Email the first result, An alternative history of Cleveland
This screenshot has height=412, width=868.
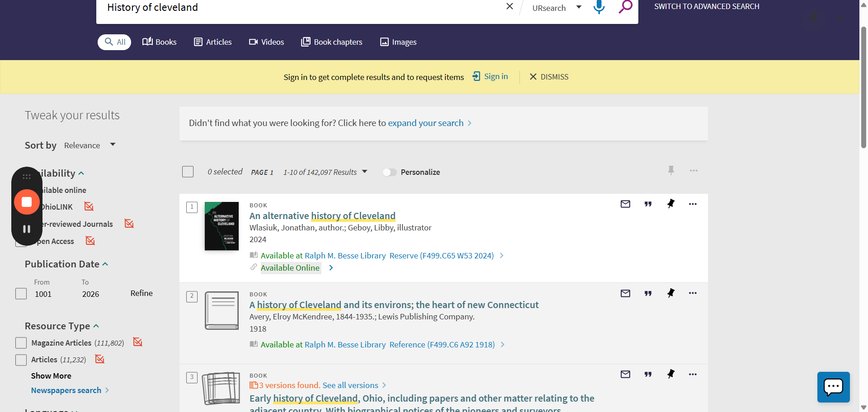point(625,204)
